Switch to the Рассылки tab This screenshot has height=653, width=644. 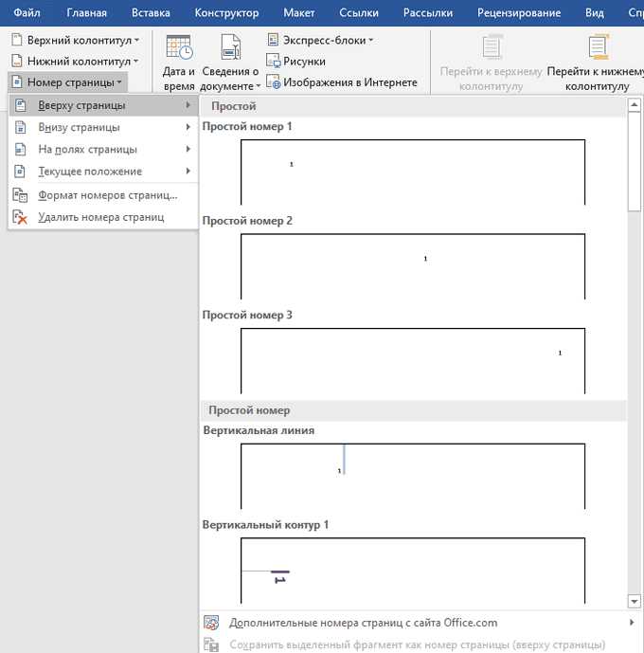click(x=428, y=13)
